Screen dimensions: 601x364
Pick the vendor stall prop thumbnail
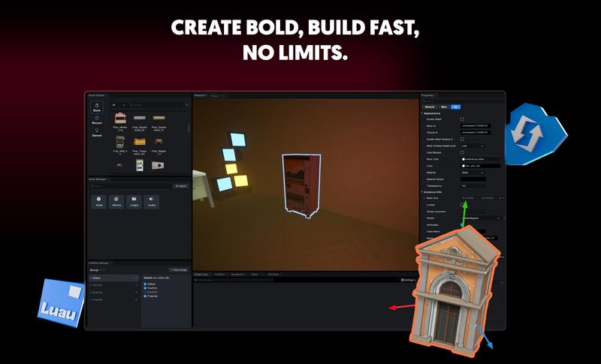(120, 118)
